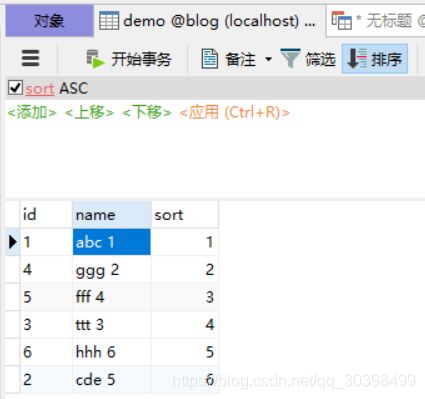This screenshot has width=425, height=399.
Task: Select the cell 'fff 4'
Action: pos(112,297)
